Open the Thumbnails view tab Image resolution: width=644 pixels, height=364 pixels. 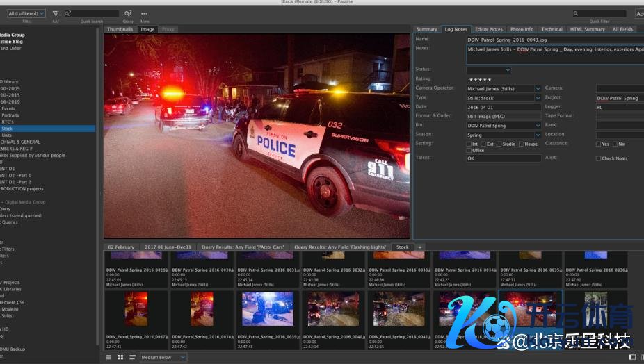click(x=120, y=29)
